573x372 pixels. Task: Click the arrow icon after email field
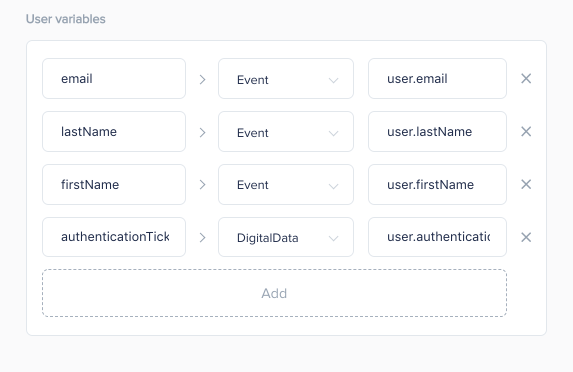(202, 79)
